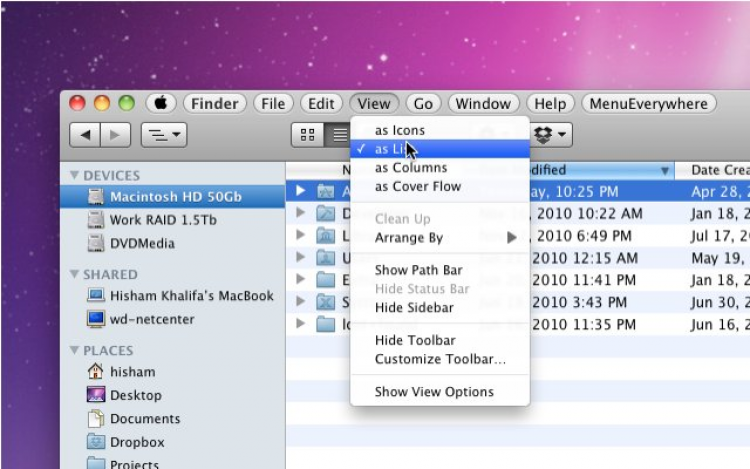Image resolution: width=750 pixels, height=469 pixels.
Task: Expand folder row dated 11:41 PM
Action: point(300,279)
